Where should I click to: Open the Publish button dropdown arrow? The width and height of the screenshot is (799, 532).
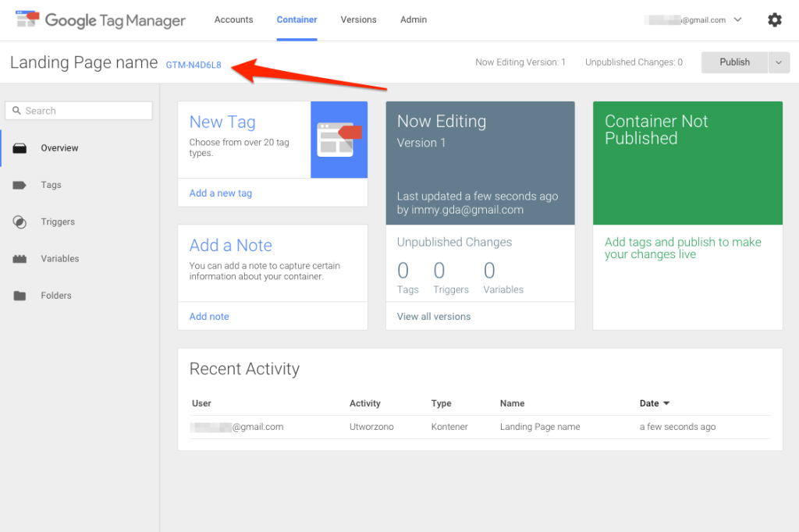click(x=779, y=62)
